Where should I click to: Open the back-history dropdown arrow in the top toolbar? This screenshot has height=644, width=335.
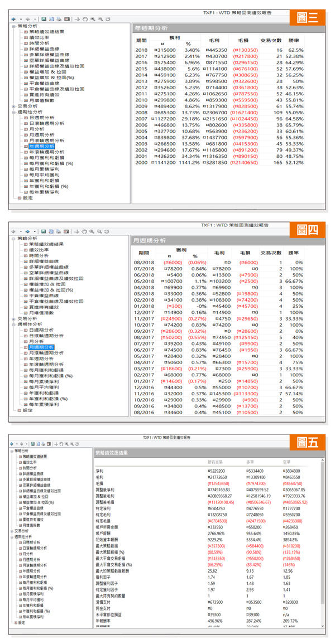(x=20, y=19)
